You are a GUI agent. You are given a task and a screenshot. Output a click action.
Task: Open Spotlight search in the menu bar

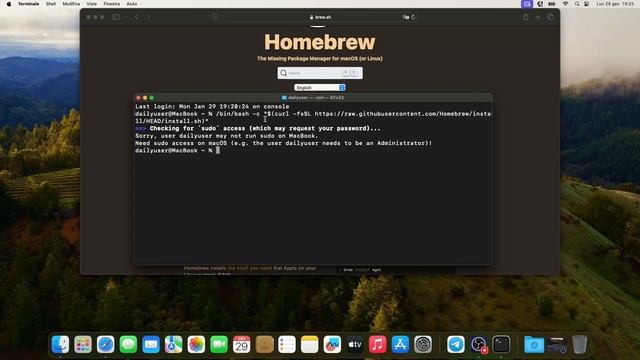[x=577, y=4]
